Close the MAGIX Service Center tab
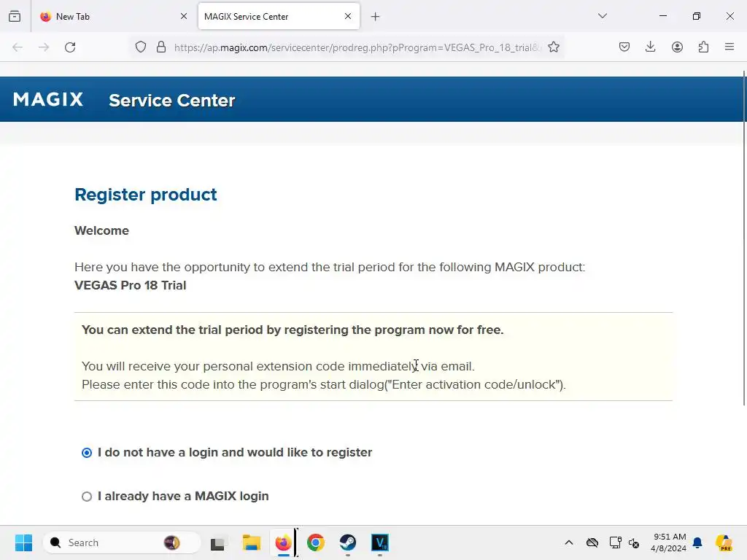The image size is (747, 560). pos(348,16)
